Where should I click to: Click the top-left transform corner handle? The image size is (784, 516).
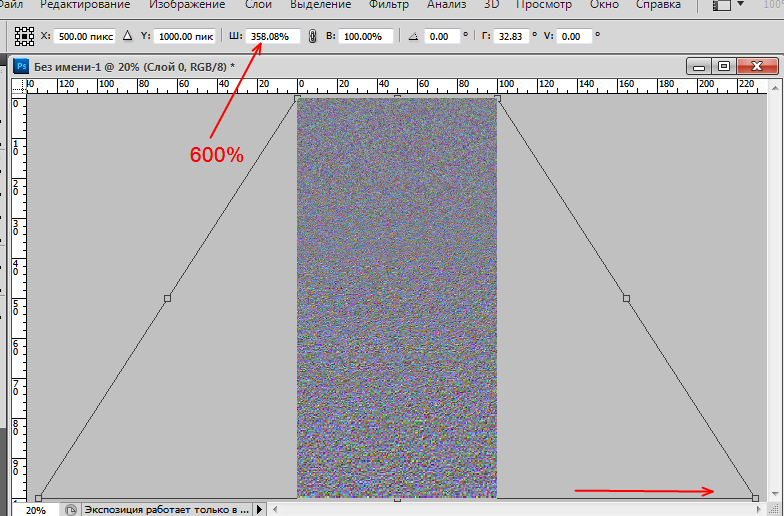[x=297, y=98]
